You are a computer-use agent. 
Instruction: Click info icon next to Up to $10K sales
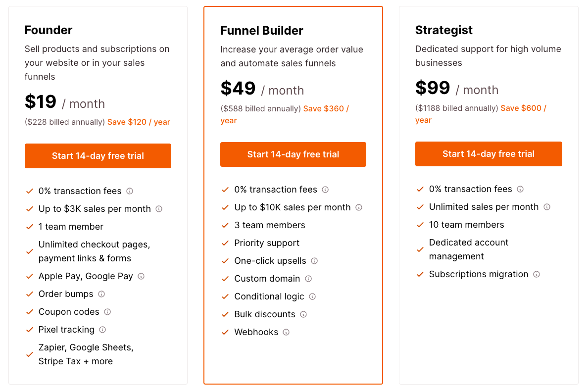coord(359,207)
